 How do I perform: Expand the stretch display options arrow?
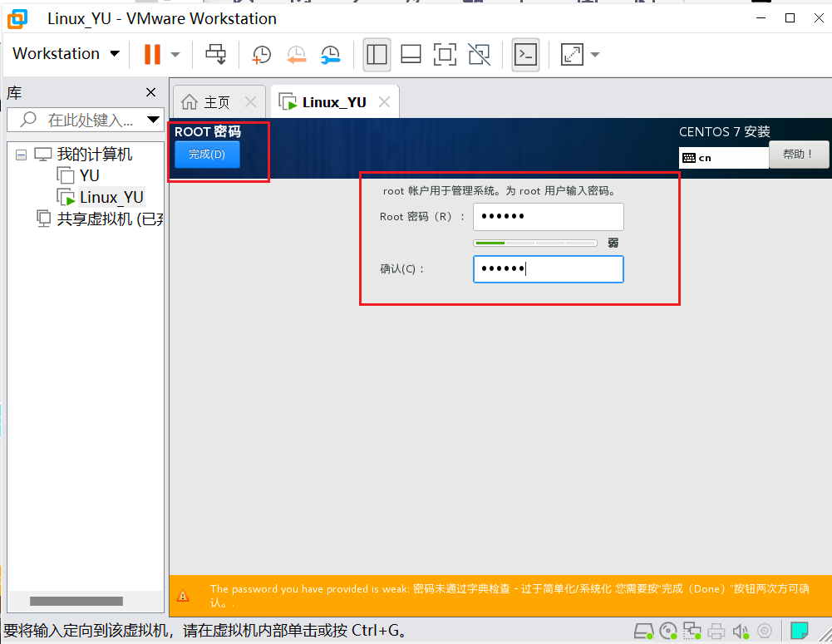[595, 54]
